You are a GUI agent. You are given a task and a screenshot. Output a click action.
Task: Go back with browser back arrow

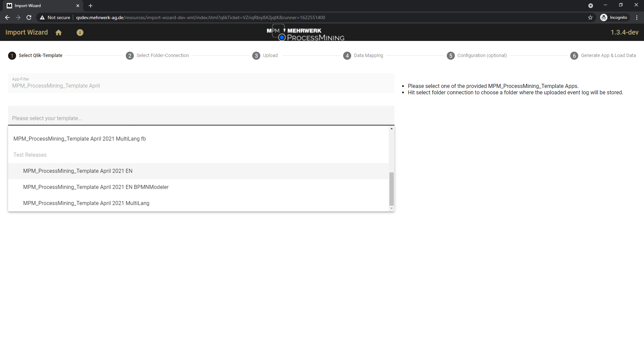pyautogui.click(x=7, y=17)
